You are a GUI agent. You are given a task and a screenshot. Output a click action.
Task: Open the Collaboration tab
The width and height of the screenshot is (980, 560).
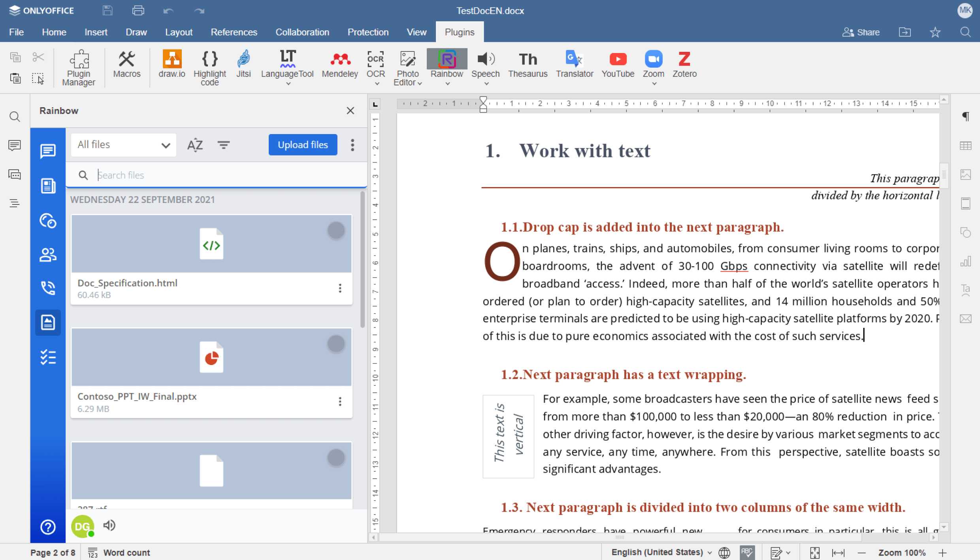pos(302,32)
